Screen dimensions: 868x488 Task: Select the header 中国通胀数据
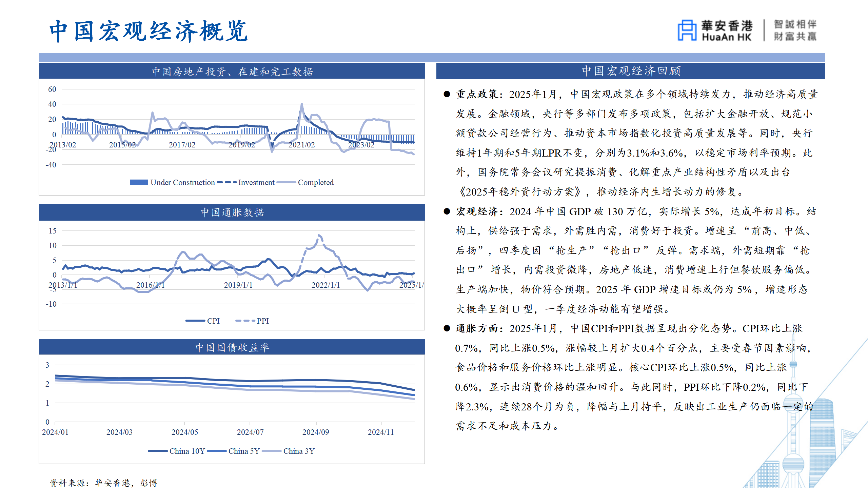232,212
